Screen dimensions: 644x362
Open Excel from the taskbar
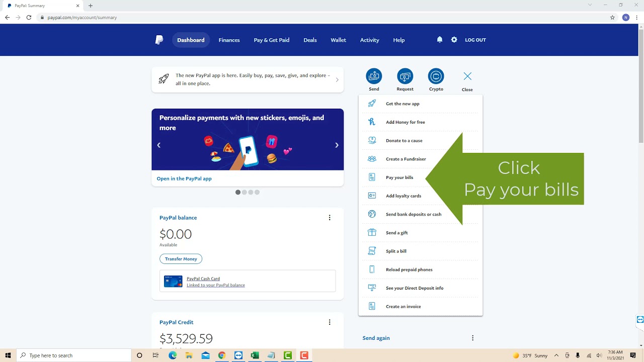[255, 355]
